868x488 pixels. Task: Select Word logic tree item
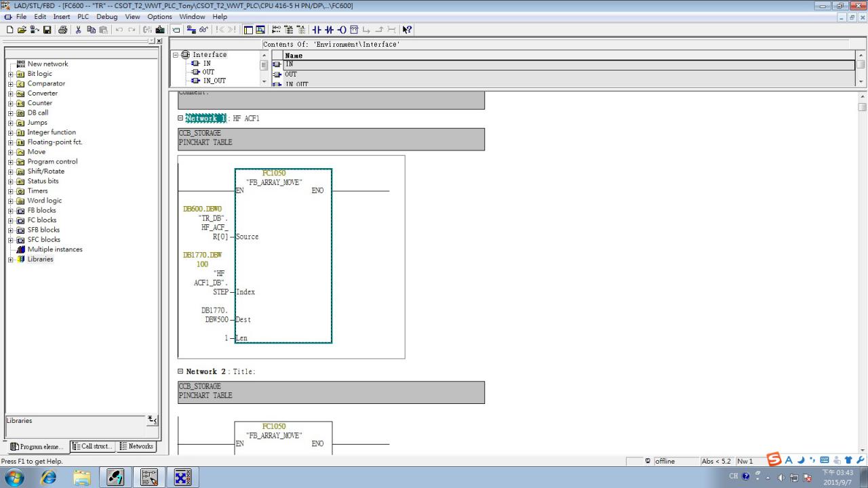click(44, 201)
